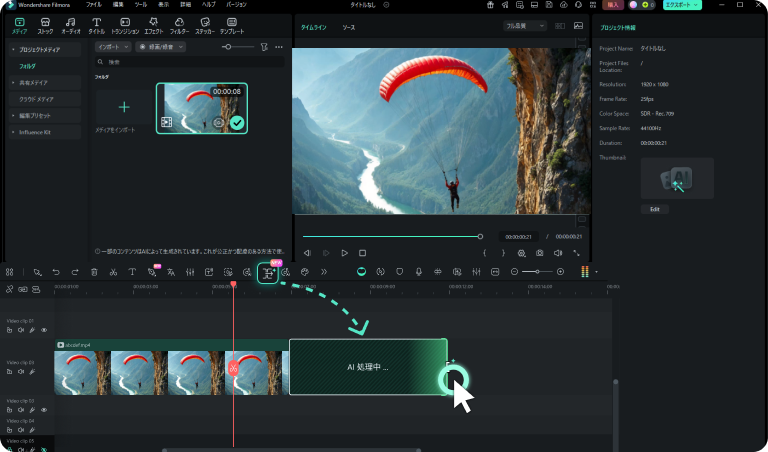Viewport: 768px width, 452px height.
Task: Click the timeline zoom slider
Action: click(537, 272)
